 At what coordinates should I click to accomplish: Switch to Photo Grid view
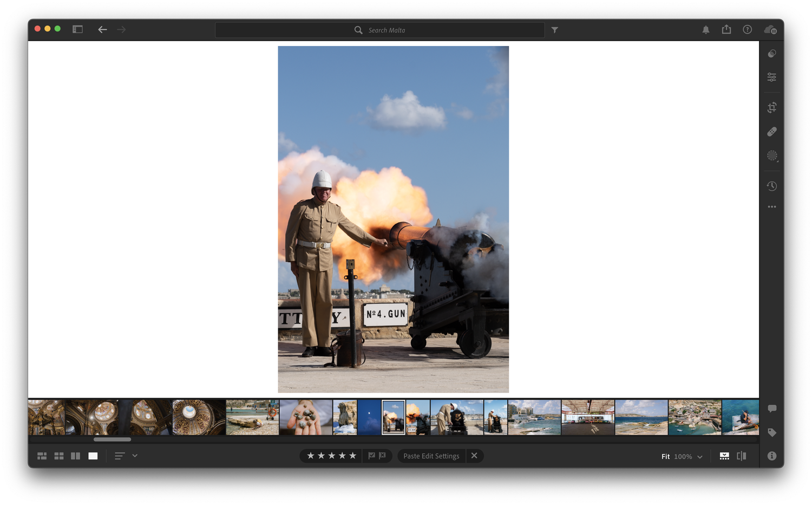pos(42,456)
